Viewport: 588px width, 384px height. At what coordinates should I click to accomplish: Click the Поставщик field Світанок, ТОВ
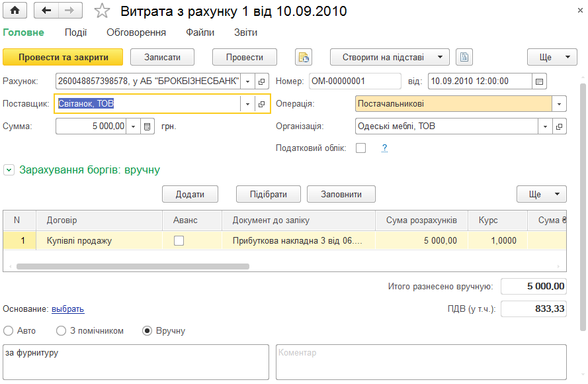tap(147, 103)
